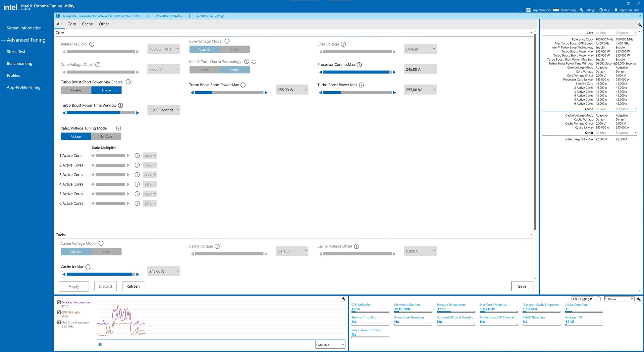The width and height of the screenshot is (644, 352).
Task: Switch to the All tab
Action: point(59,24)
